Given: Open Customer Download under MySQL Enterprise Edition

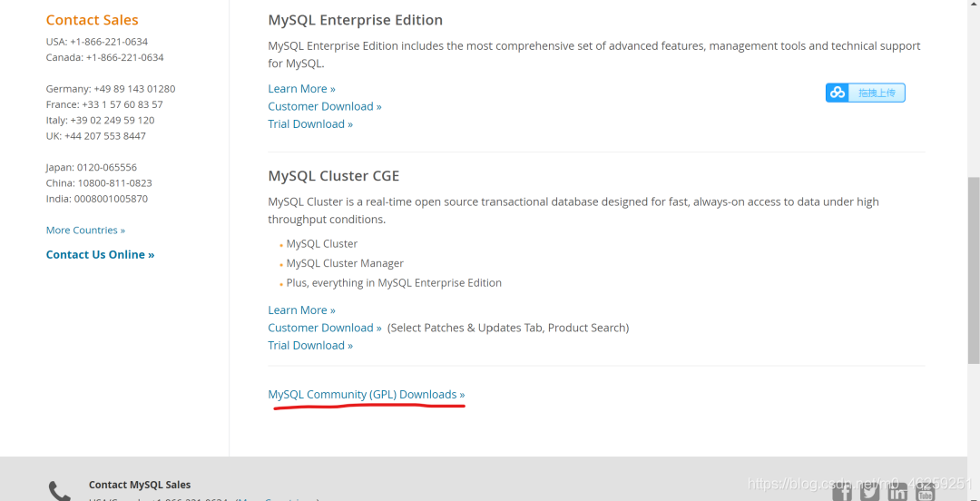Looking at the screenshot, I should point(325,106).
